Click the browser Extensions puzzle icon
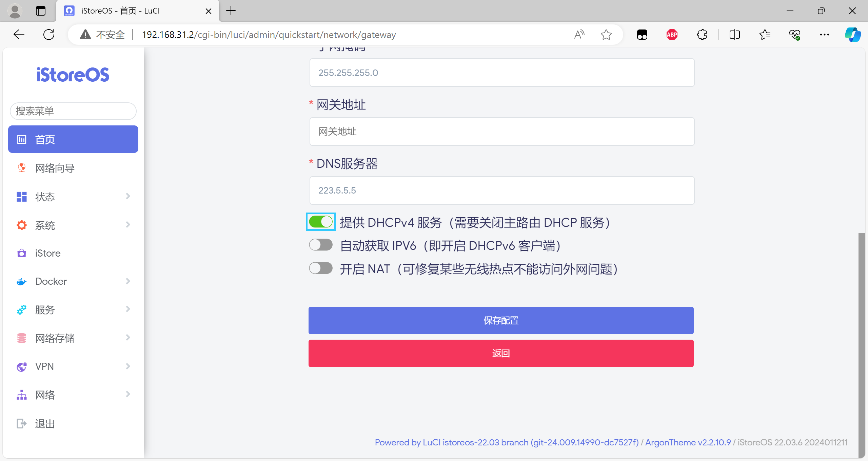Screen dimensions: 868x461 [702, 35]
